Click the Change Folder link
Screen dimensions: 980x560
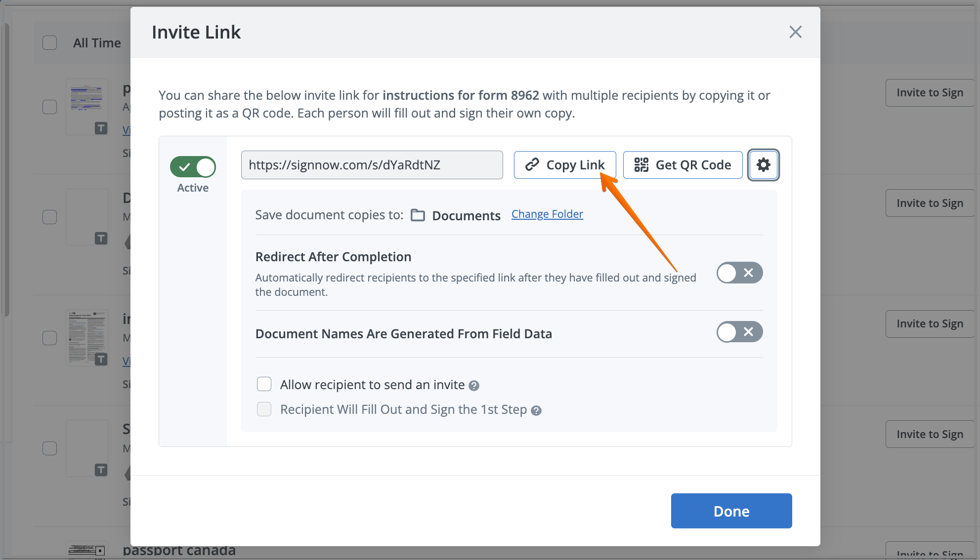[x=547, y=214]
